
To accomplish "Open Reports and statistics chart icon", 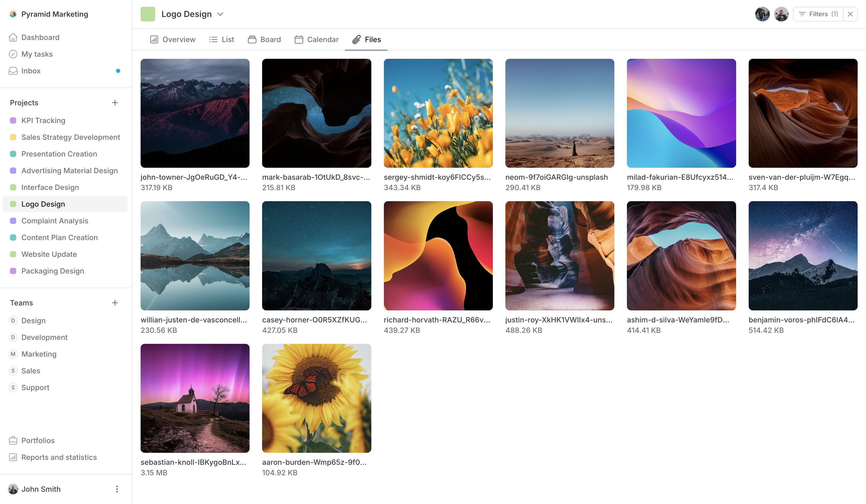I will click(13, 457).
